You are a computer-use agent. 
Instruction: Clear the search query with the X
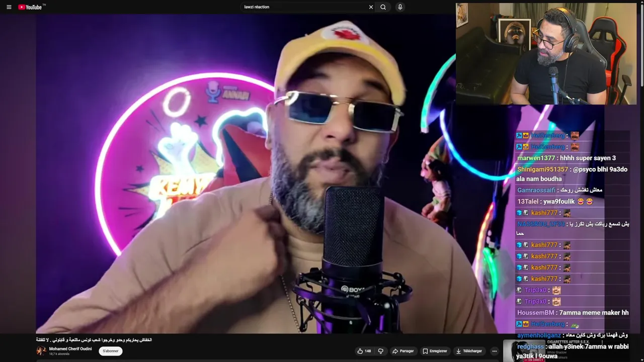tap(371, 7)
